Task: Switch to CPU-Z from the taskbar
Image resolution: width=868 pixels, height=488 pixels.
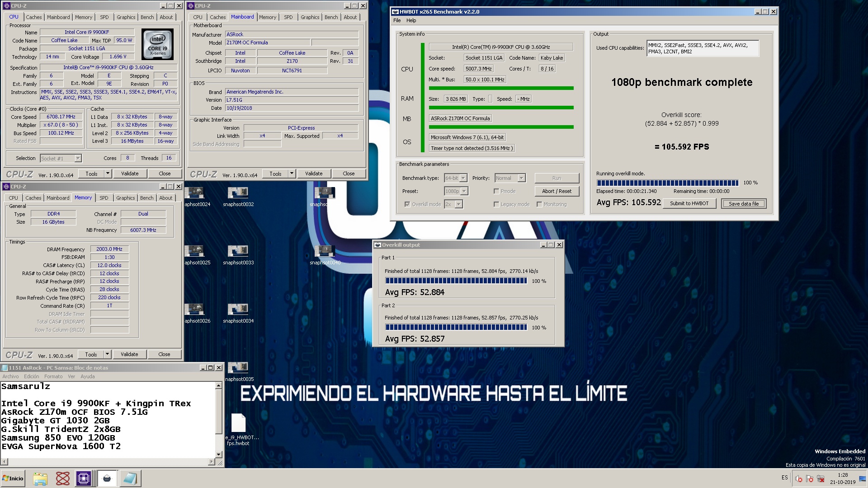Action: 84,479
